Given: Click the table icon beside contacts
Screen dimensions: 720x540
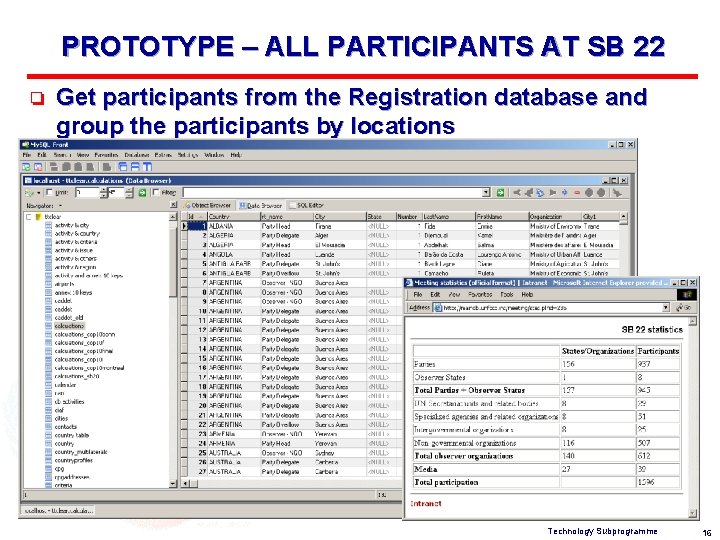Looking at the screenshot, I should tap(49, 427).
